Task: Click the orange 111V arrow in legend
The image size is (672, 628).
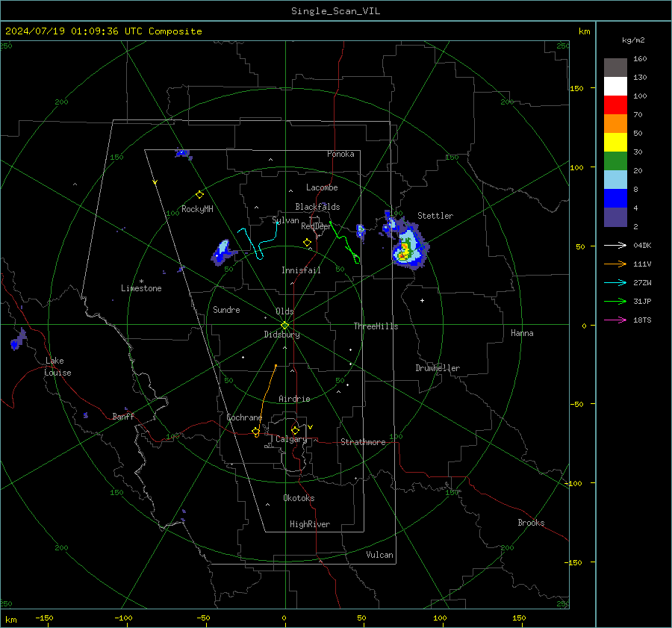Action: pos(615,264)
